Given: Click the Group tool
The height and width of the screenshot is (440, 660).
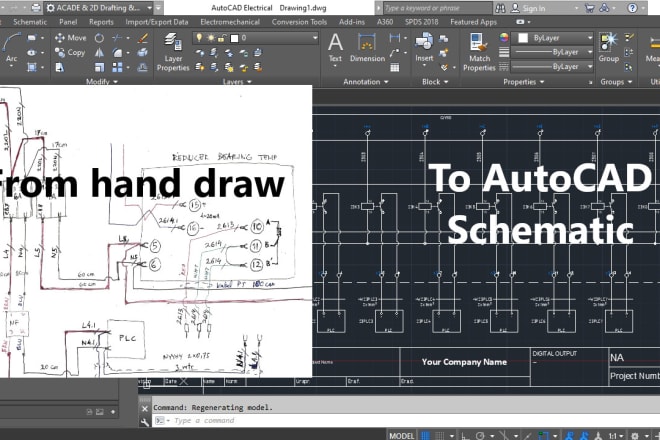Looking at the screenshot, I should coord(609,48).
